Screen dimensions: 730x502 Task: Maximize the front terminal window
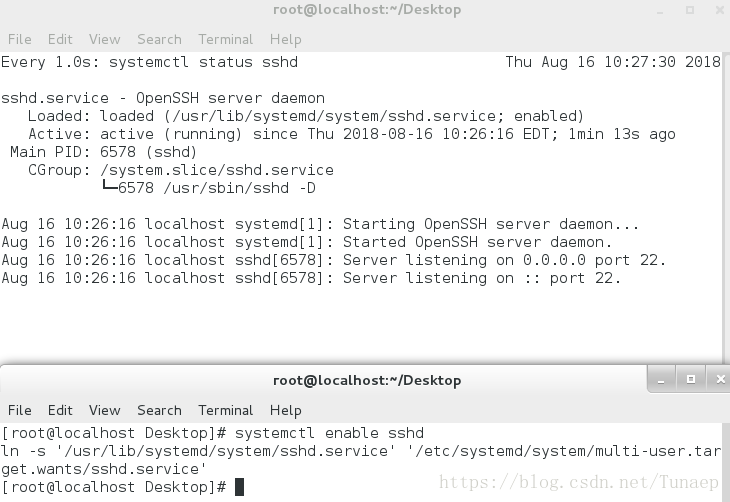click(691, 380)
